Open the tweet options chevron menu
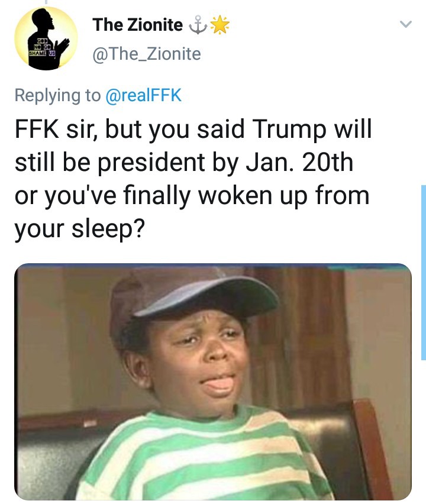Viewport: 426px width, 504px height. point(405,24)
